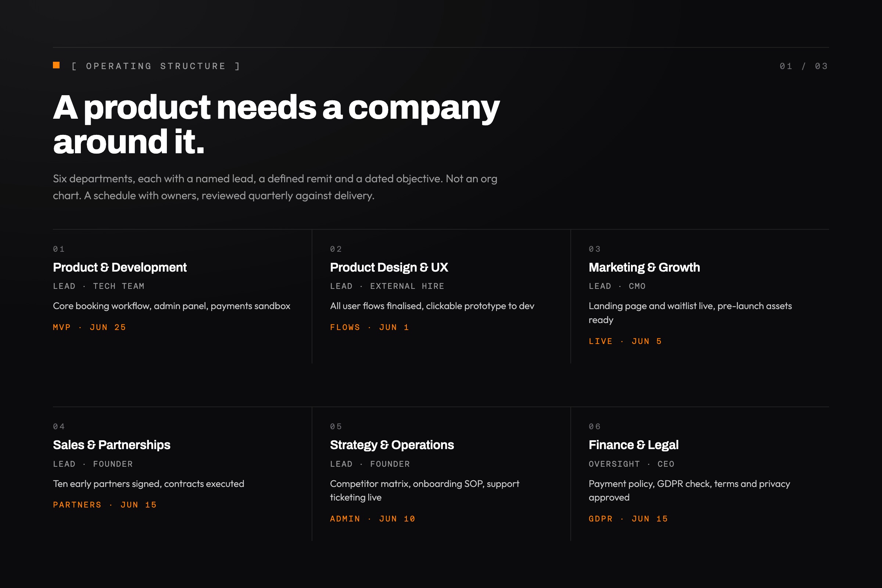Click the MVP · JUN 25 deadline tag
The height and width of the screenshot is (588, 882).
point(90,327)
